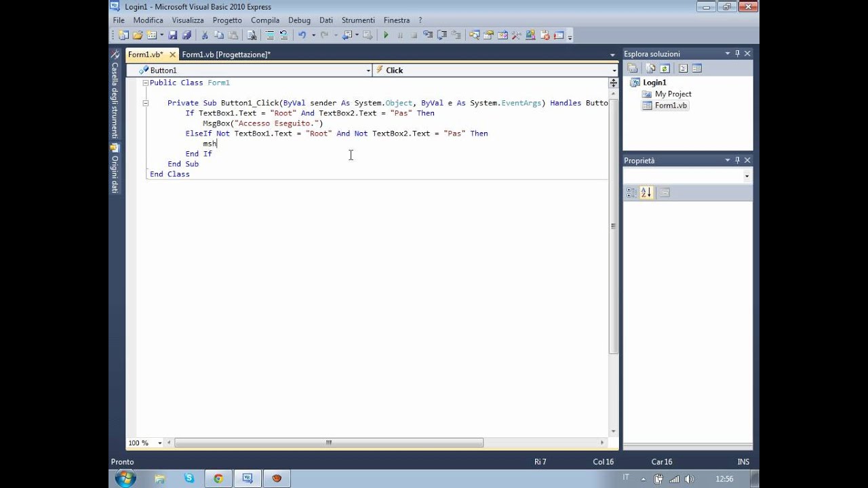Sort properties alphabetically with A-Z icon
The width and height of the screenshot is (868, 488).
tap(646, 192)
